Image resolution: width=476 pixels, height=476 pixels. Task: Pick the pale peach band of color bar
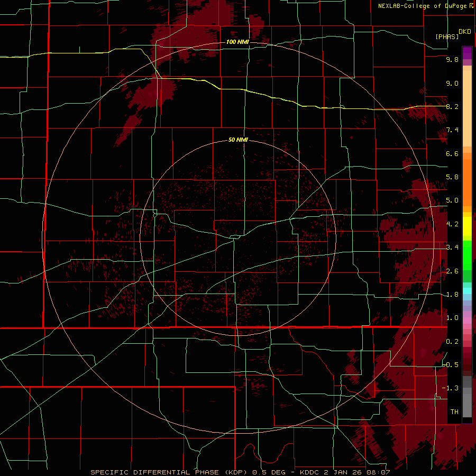[467, 108]
